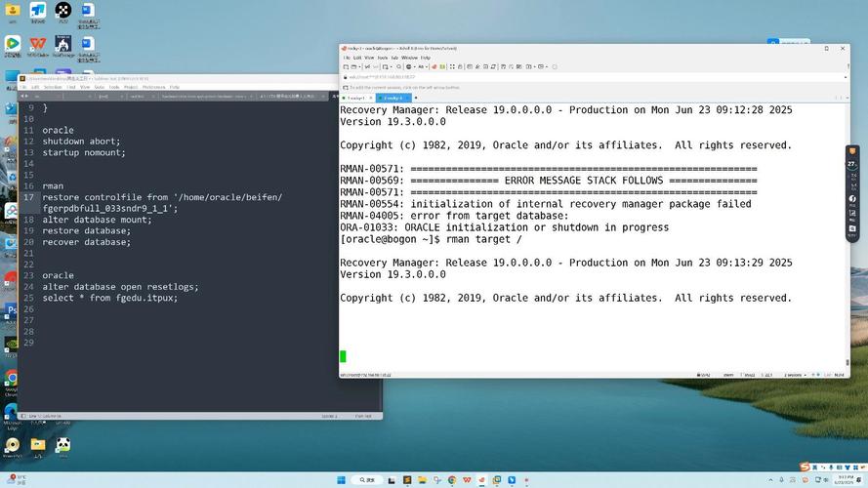
Task: Expand the globe icon dropdown arrow in Xshell
Action: pyautogui.click(x=415, y=67)
